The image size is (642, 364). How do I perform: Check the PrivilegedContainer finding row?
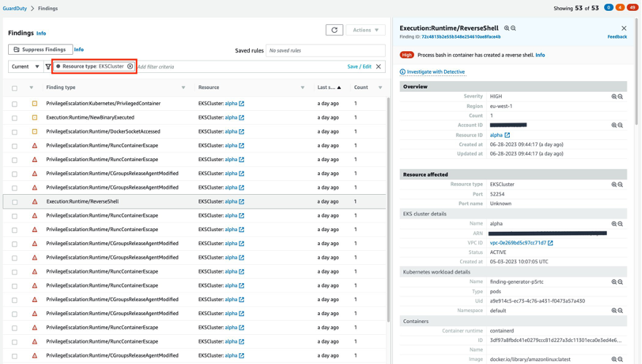click(x=15, y=104)
